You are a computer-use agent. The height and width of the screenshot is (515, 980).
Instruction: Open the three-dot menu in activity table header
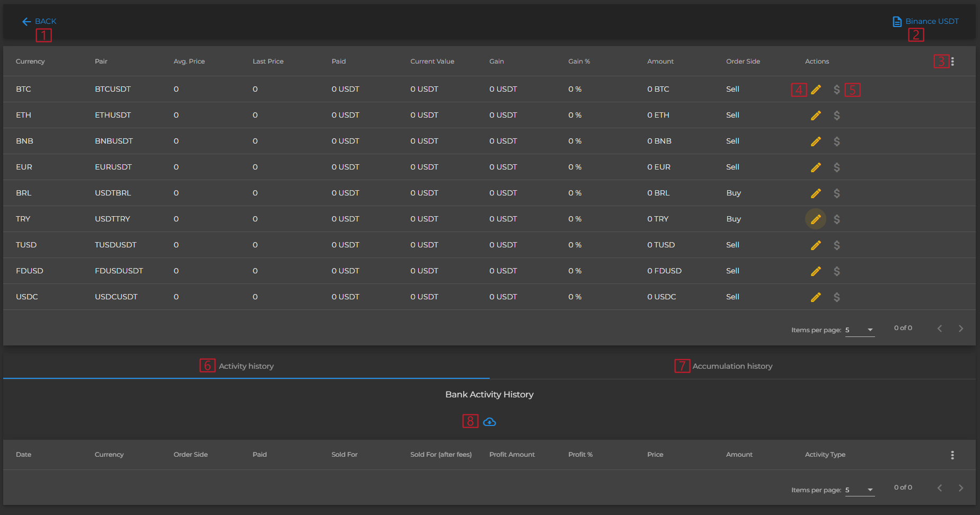952,455
